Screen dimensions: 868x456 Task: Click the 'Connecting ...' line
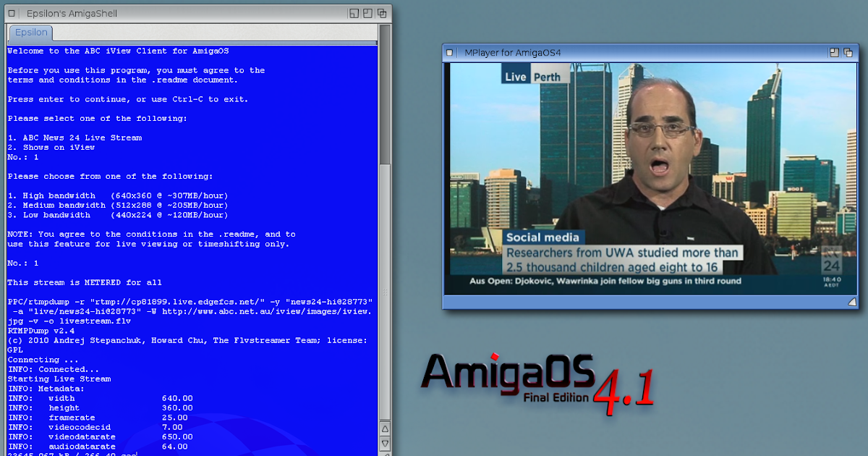point(43,360)
